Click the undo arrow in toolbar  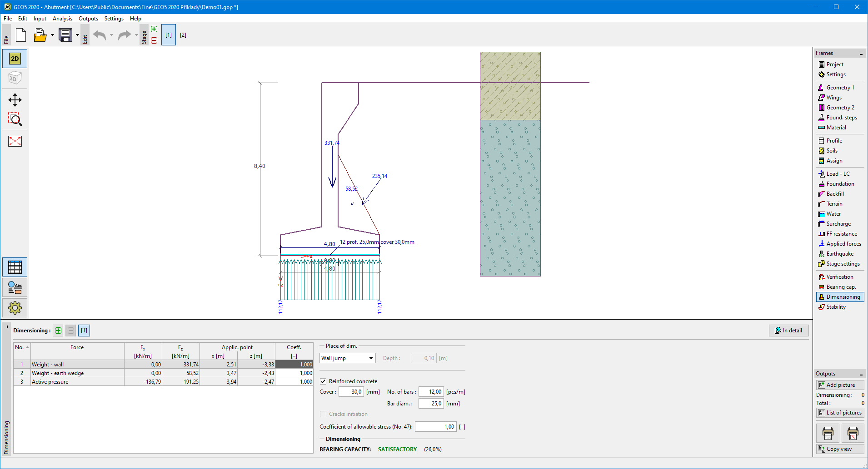[x=100, y=35]
